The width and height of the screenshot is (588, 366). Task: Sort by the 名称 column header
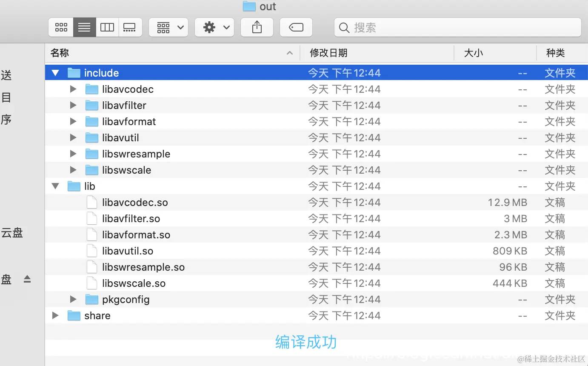pyautogui.click(x=172, y=53)
